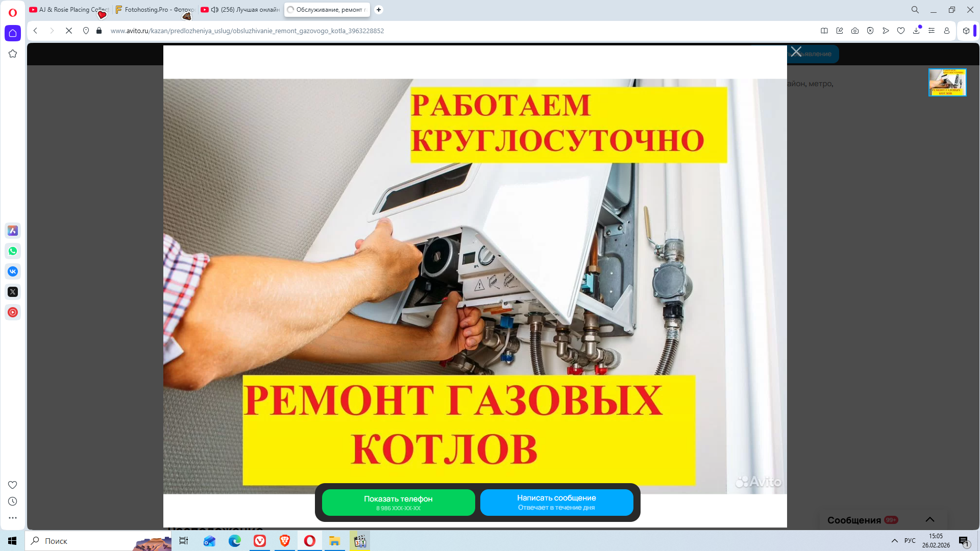Open VK messenger in sidebar

[13, 271]
